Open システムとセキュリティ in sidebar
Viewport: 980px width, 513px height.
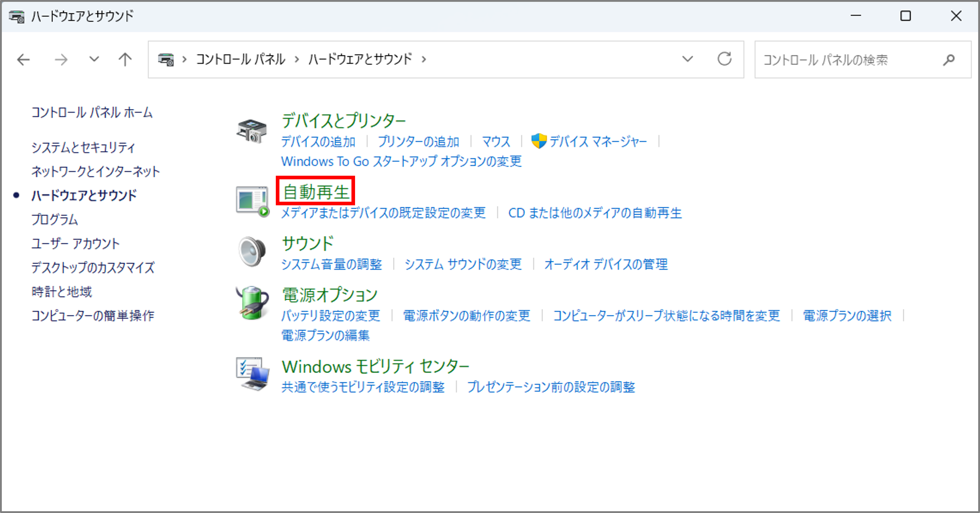83,148
